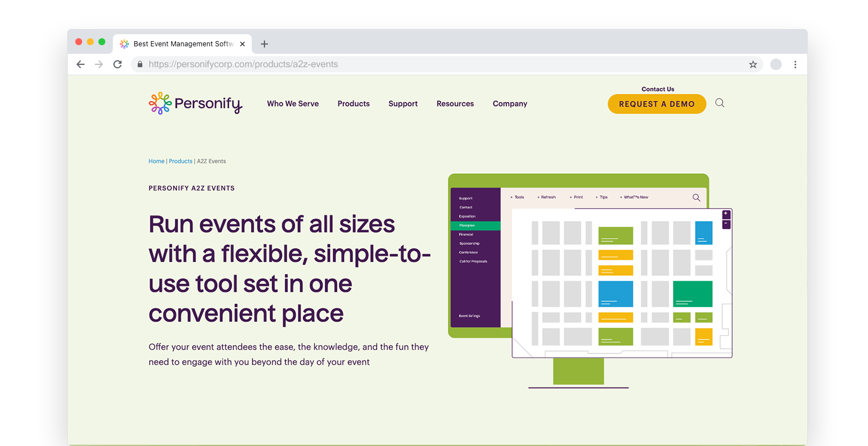Open a new tab with plus icon
The width and height of the screenshot is (868, 446).
[264, 44]
